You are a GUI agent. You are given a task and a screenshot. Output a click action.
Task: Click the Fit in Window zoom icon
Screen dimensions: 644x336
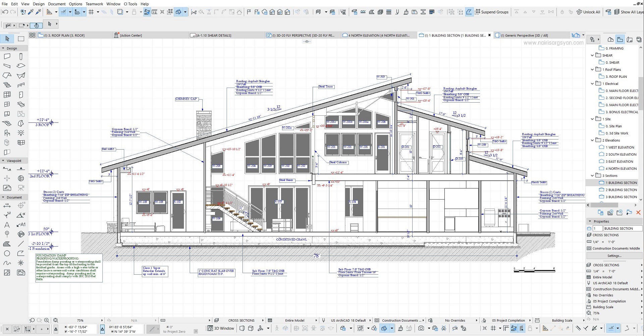55,320
